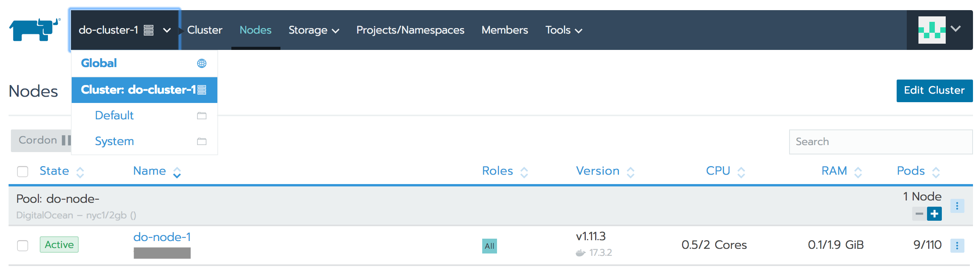This screenshot has width=980, height=280.
Task: Open the three-dot menu for do-node-1 row
Action: tap(957, 246)
